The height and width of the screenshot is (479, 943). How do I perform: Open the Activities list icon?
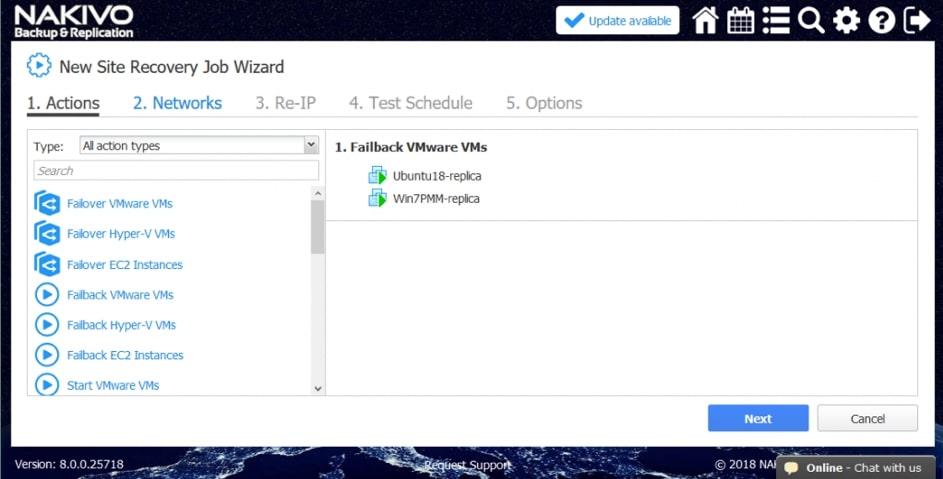point(776,21)
